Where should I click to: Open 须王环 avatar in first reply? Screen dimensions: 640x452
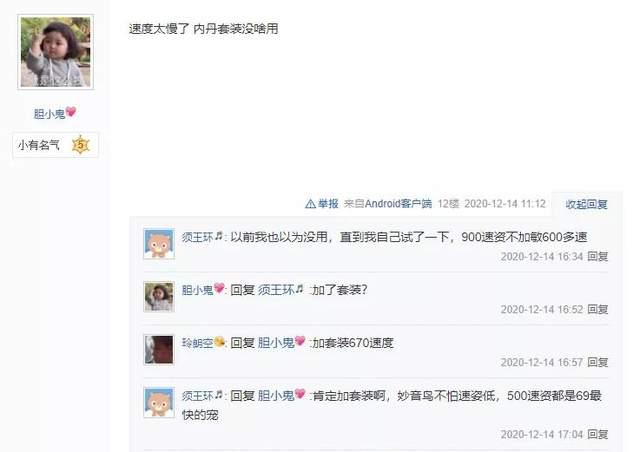[x=159, y=244]
